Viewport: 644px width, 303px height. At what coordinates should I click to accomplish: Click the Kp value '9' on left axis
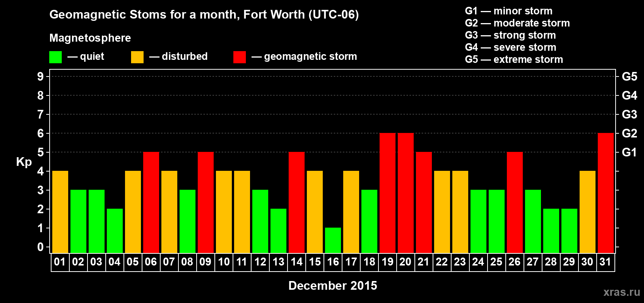point(41,77)
